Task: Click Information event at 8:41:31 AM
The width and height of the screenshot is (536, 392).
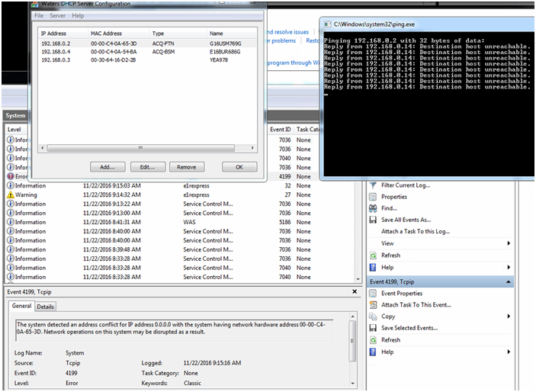Action: point(181,223)
